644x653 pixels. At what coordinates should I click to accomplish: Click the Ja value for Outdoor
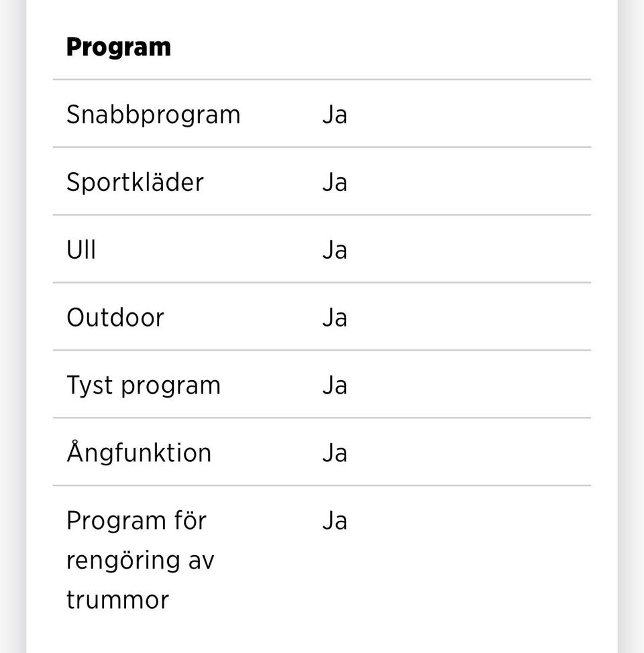coord(334,318)
